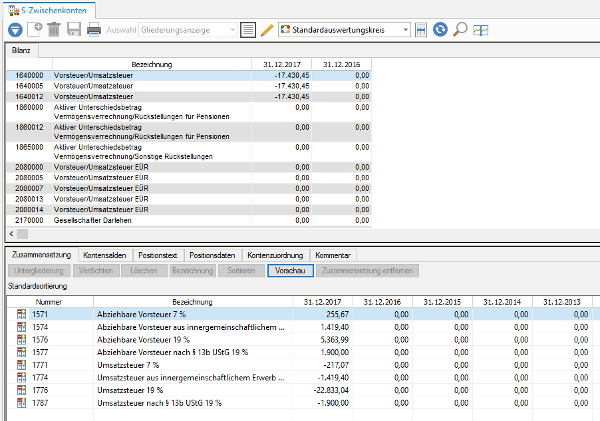Viewport: 600px width, 421px height.
Task: Click the Untergliederung button
Action: pos(39,271)
